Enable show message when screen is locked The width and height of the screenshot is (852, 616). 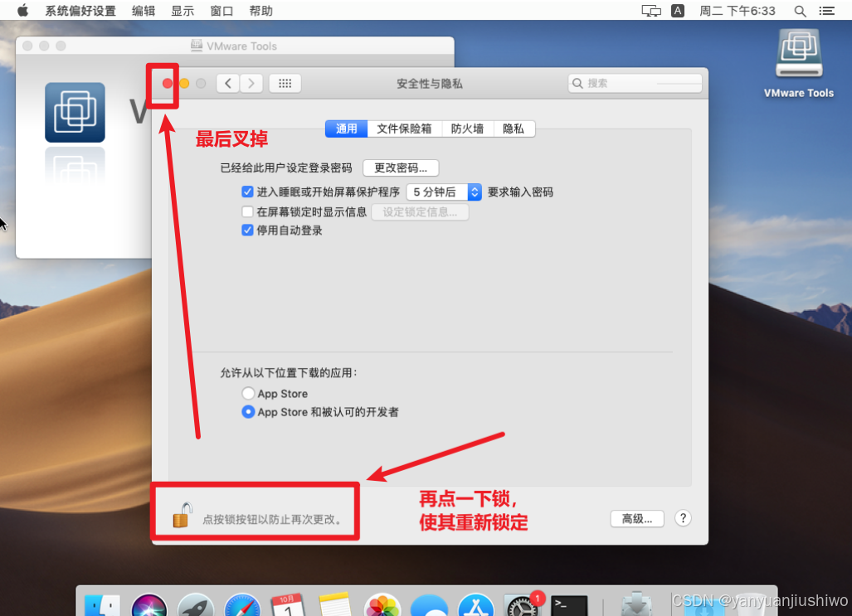247,211
